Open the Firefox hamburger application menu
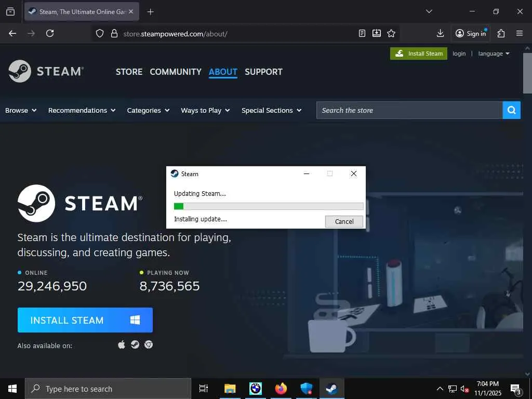The image size is (532, 399). pos(520,33)
